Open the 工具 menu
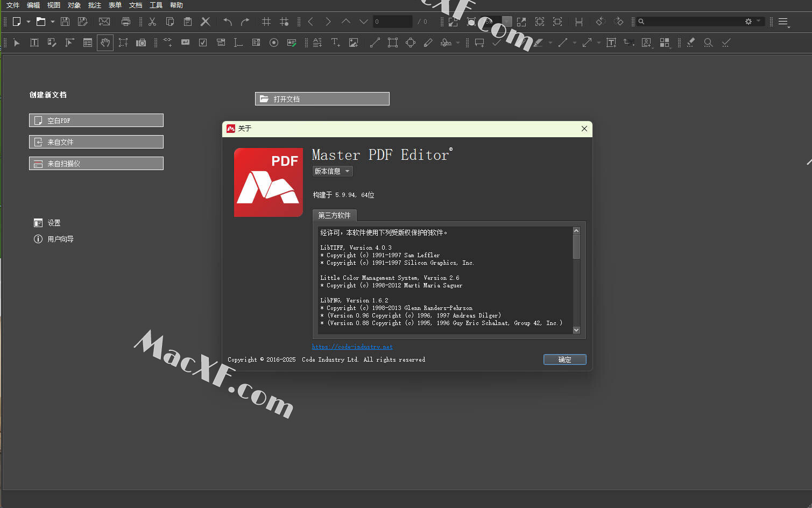The image size is (812, 508). pyautogui.click(x=156, y=5)
